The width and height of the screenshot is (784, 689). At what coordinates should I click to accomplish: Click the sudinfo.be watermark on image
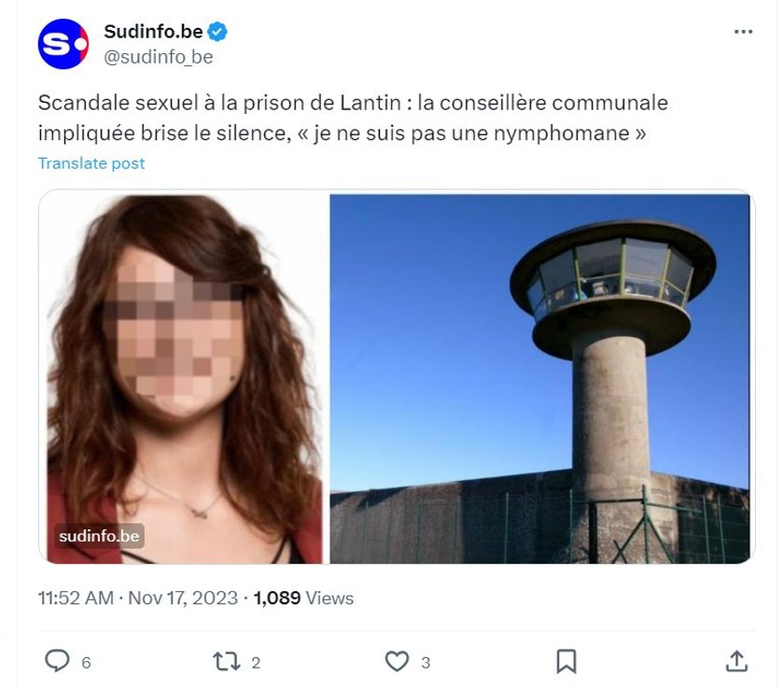99,536
